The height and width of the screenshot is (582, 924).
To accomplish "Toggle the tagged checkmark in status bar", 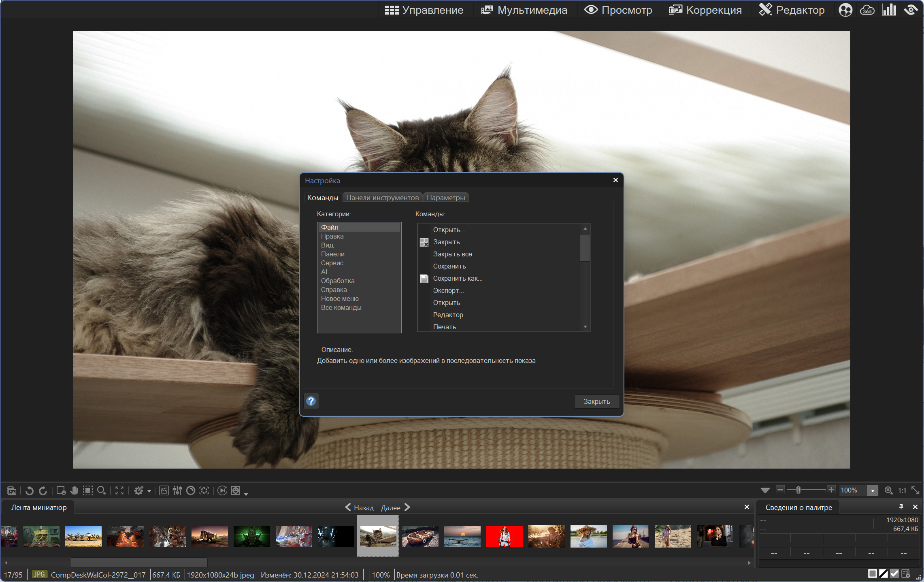I will (x=894, y=574).
